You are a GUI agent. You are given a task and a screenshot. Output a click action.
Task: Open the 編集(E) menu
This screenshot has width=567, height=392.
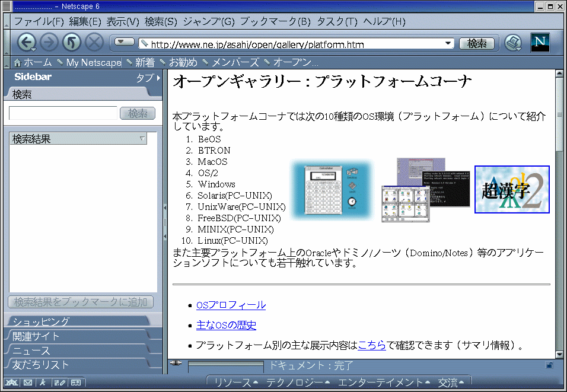[85, 21]
